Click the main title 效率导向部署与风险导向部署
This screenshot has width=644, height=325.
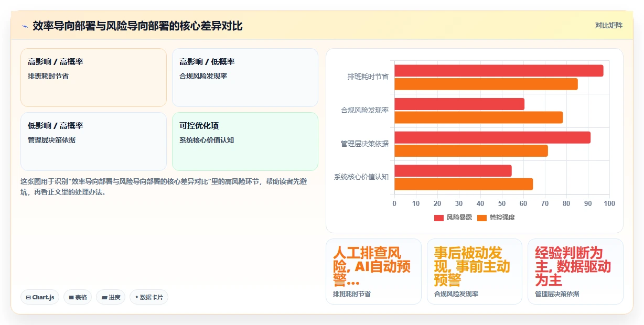tap(137, 26)
